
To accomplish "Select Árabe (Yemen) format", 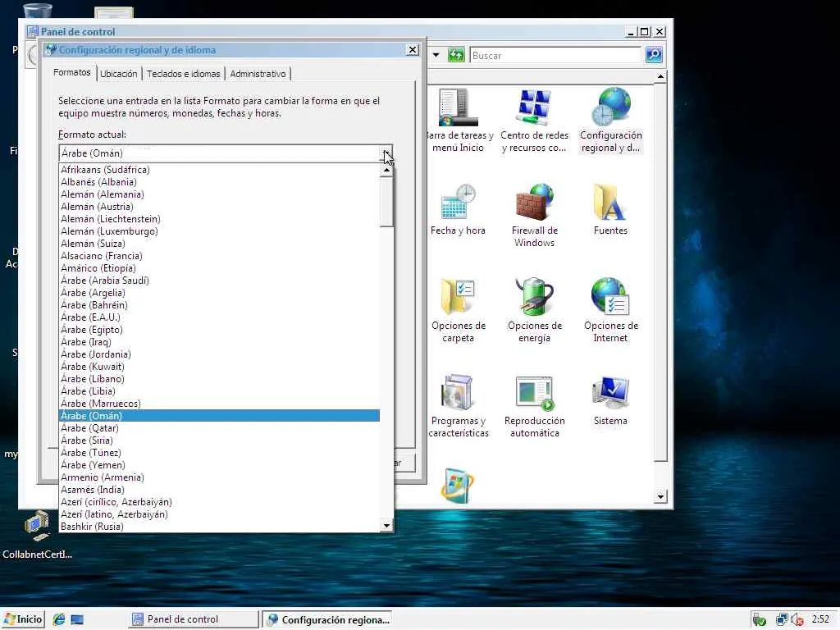I will [x=219, y=466].
